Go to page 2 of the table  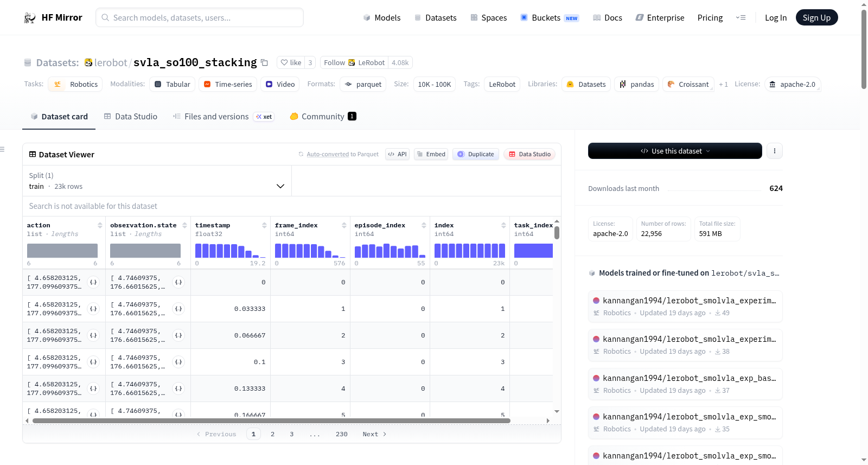pyautogui.click(x=272, y=434)
